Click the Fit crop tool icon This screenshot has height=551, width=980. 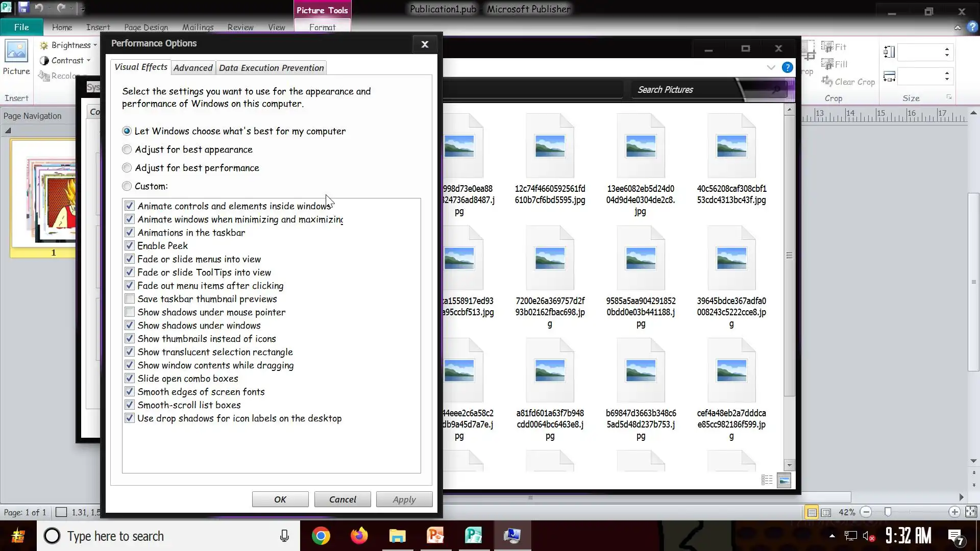pyautogui.click(x=827, y=47)
